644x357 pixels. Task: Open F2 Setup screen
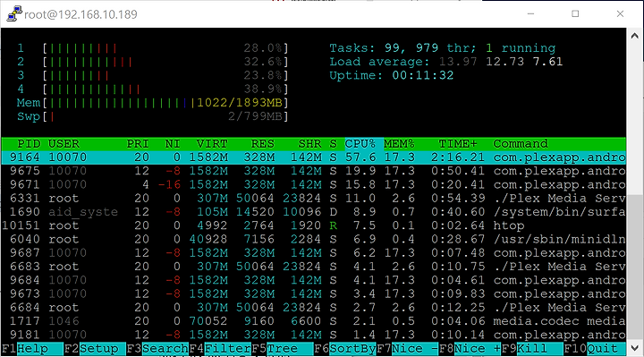(95, 349)
